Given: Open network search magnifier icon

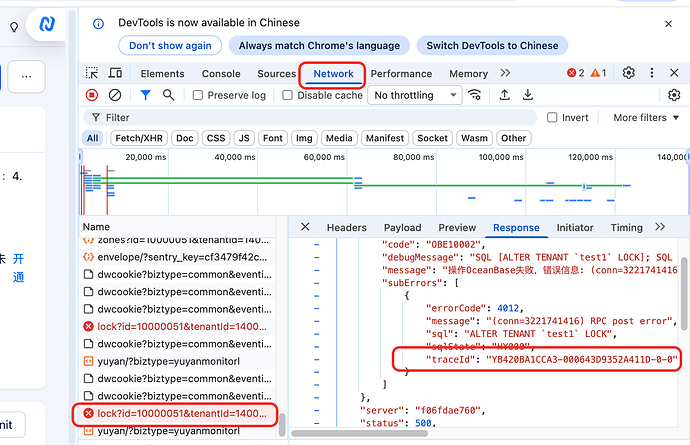Looking at the screenshot, I should tap(168, 95).
